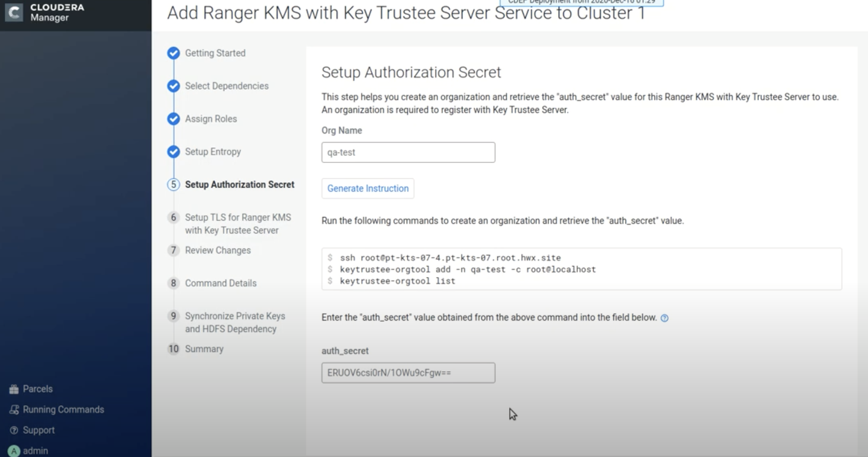Go to the Setup Entropy step
The width and height of the screenshot is (868, 457).
point(213,152)
